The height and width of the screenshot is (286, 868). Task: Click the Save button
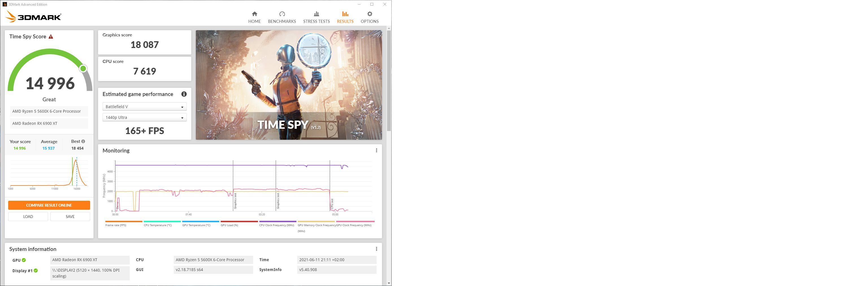coord(70,217)
